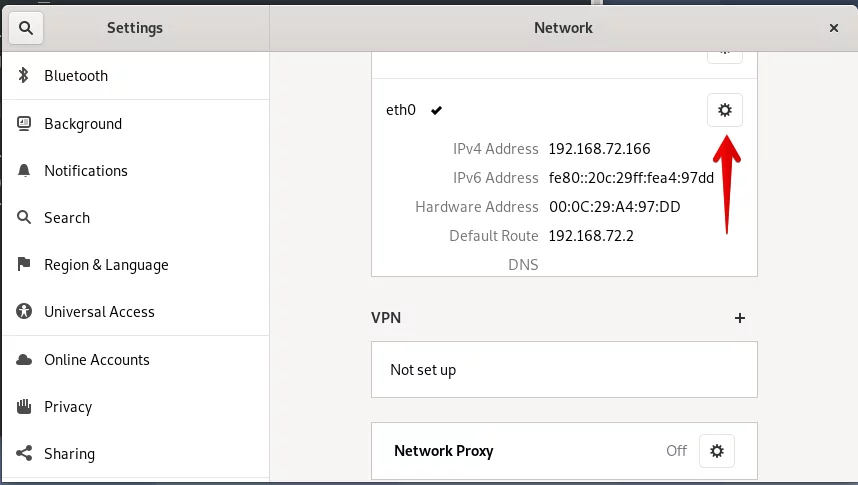
Task: Click the IPv4 address 192.168.72.166
Action: tap(599, 149)
